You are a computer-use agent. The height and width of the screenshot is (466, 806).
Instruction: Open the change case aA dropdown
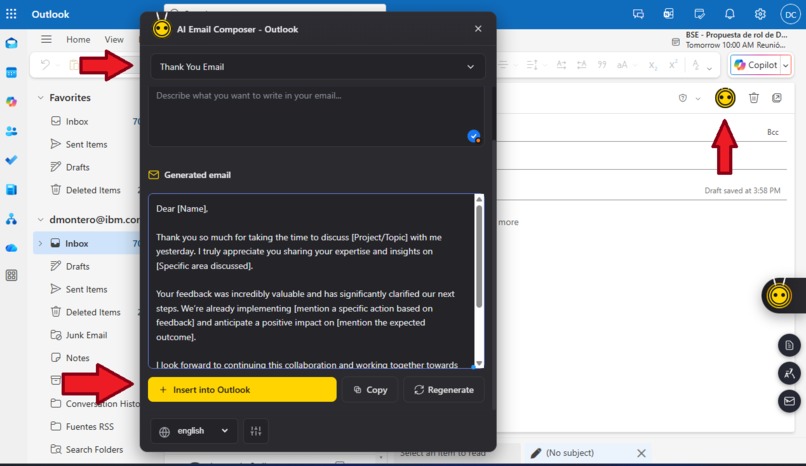[x=626, y=65]
